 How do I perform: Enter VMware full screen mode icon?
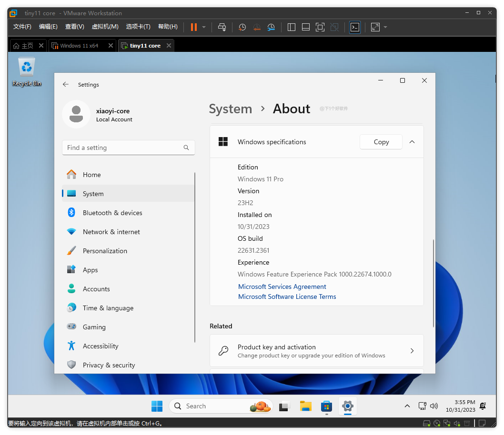tap(320, 27)
